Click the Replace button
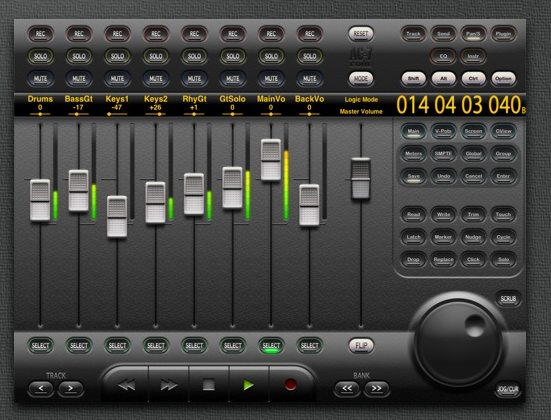 [x=443, y=260]
